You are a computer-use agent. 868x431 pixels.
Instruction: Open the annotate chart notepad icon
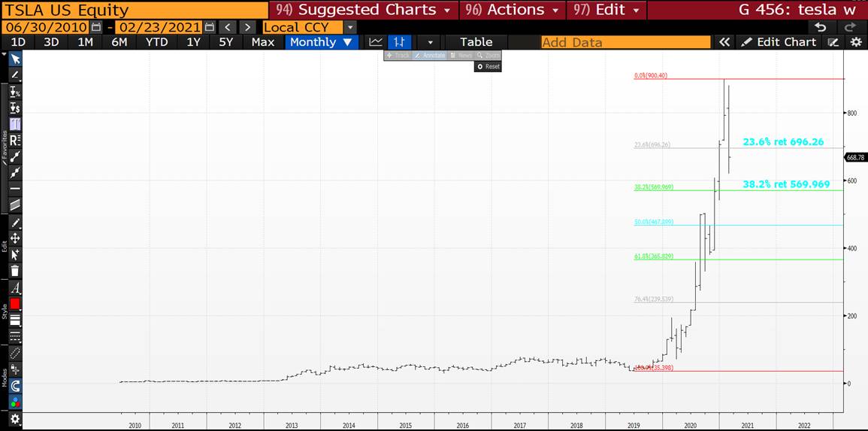(x=833, y=42)
